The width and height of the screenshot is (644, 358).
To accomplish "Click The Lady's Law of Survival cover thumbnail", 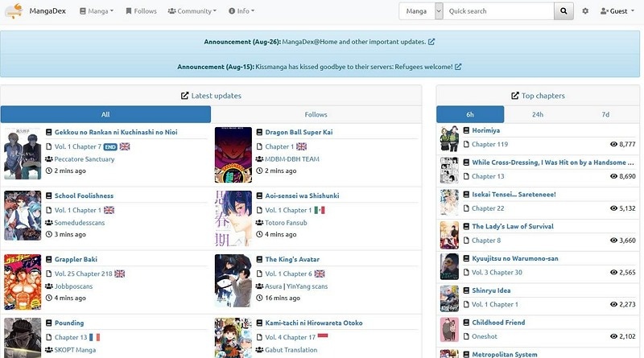I will tap(449, 236).
